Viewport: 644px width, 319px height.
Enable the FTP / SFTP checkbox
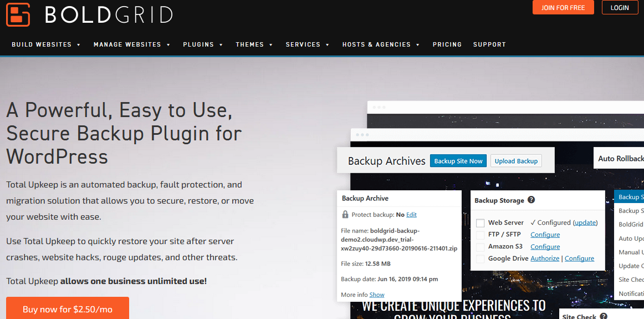[481, 235]
